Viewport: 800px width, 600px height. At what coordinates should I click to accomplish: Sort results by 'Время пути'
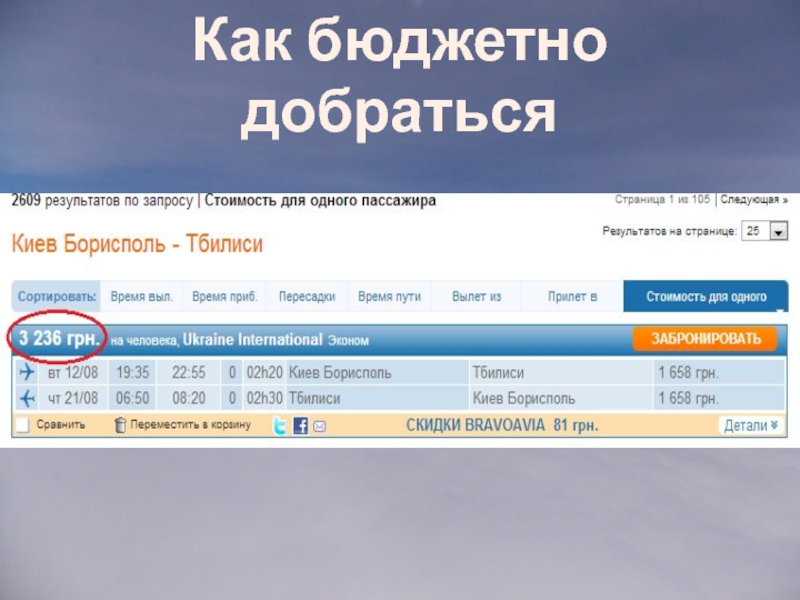(x=389, y=297)
